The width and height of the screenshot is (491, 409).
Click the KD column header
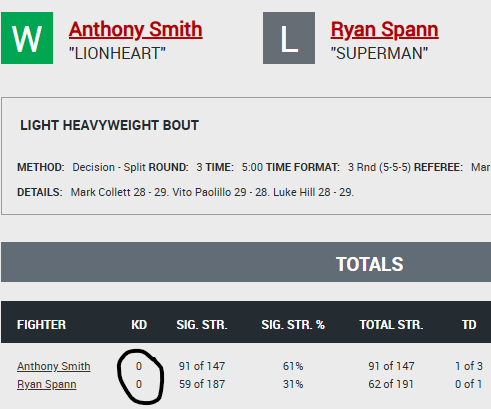pos(139,325)
